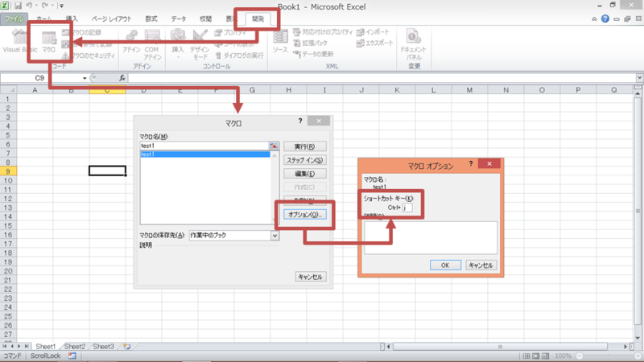Select row 9 header

click(8, 171)
